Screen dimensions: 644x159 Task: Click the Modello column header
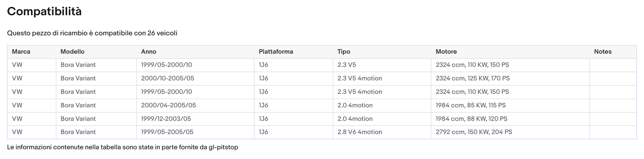point(72,52)
